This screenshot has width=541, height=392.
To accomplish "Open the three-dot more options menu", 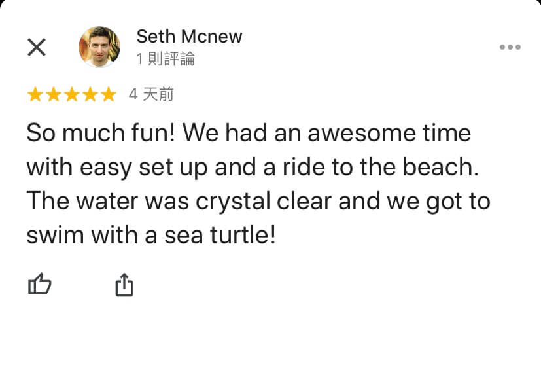I will tap(510, 47).
